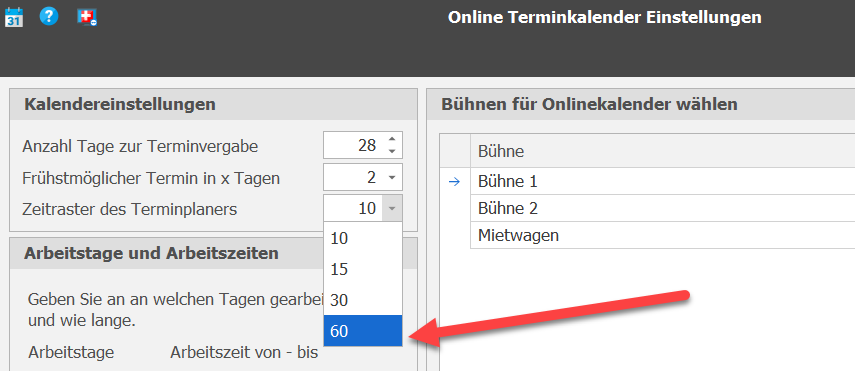Image resolution: width=855 pixels, height=371 pixels.
Task: Click the Bühne column header
Action: [662, 151]
